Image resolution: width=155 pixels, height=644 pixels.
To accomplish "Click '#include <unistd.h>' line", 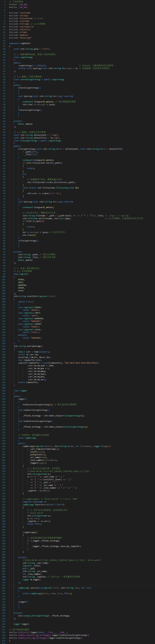I will coord(20,29).
